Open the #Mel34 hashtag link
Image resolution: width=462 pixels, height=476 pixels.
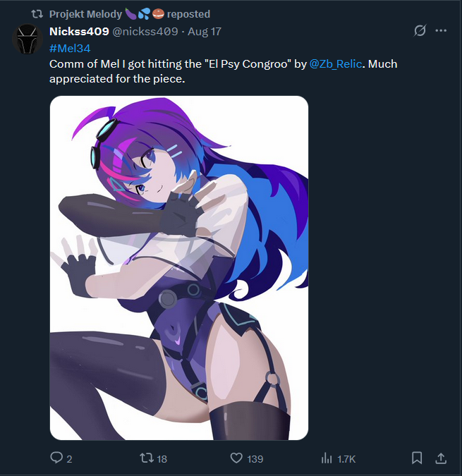(70, 48)
